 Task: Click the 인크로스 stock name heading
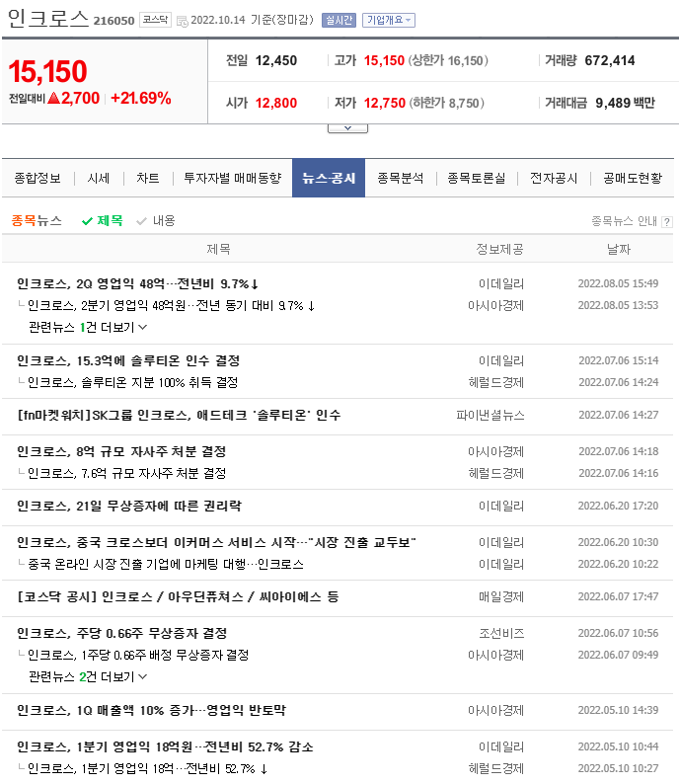coord(48,18)
